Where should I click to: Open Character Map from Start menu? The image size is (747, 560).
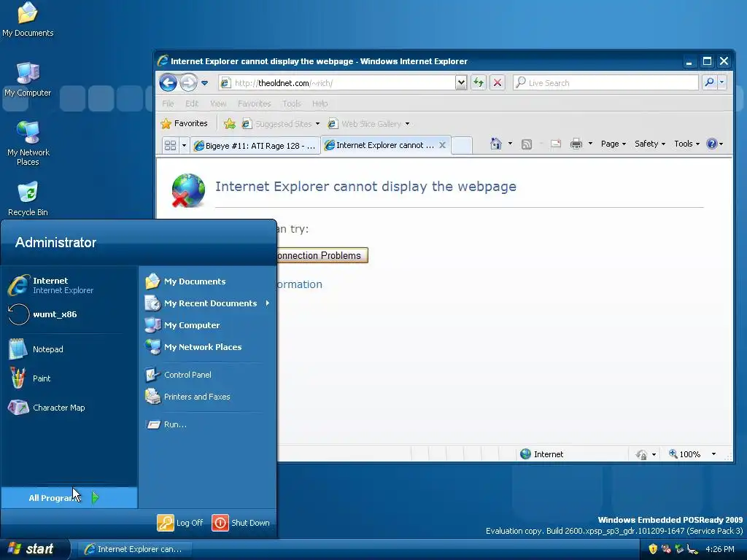[69, 408]
